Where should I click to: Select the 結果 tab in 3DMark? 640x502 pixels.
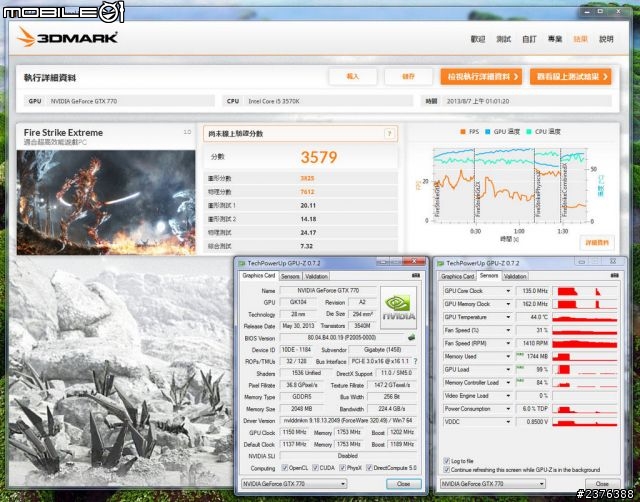pos(580,39)
